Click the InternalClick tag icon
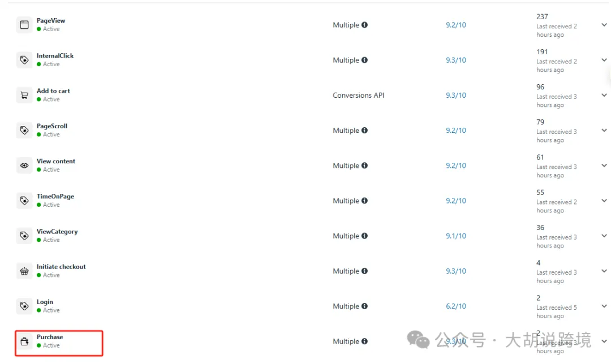611x364 pixels. [24, 60]
